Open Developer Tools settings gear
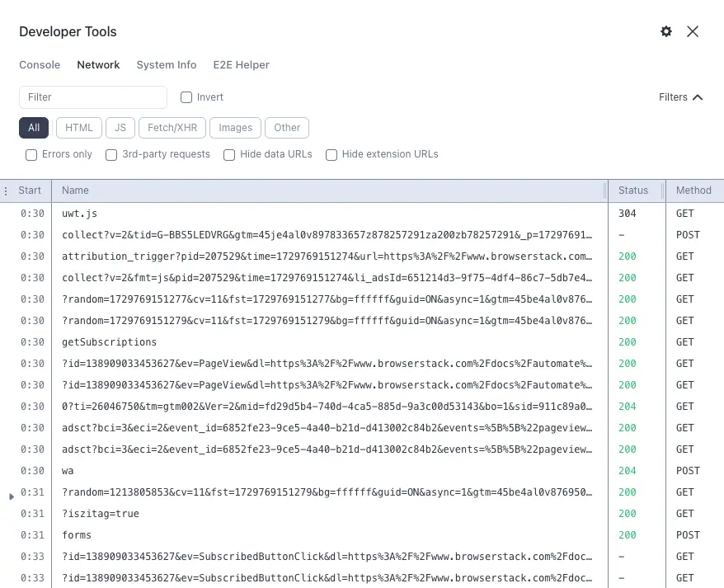Image resolution: width=724 pixels, height=588 pixels. [x=666, y=31]
